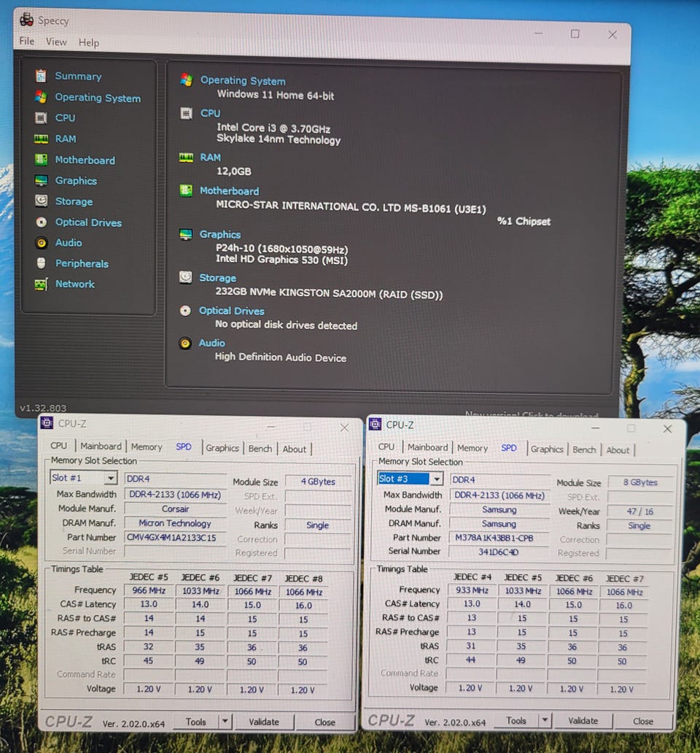Screen dimensions: 700x753
Task: Click Tools button in left CPU-Z window
Action: point(195,722)
